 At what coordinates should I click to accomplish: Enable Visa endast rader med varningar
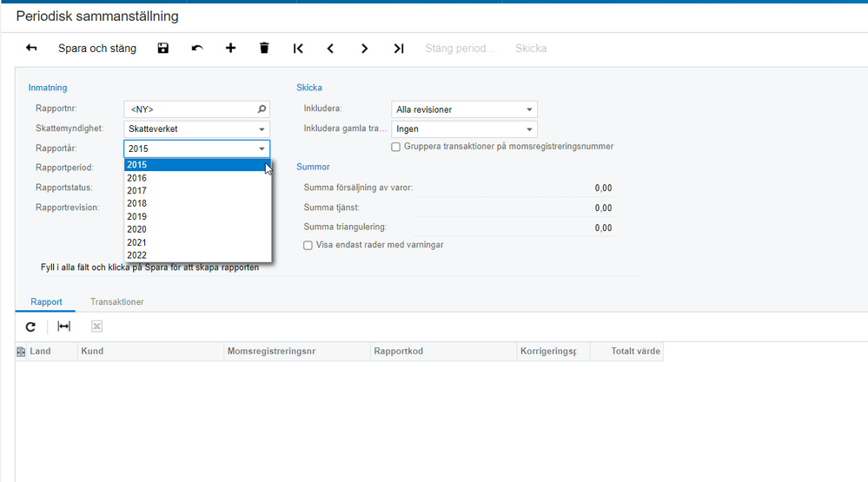pyautogui.click(x=308, y=245)
